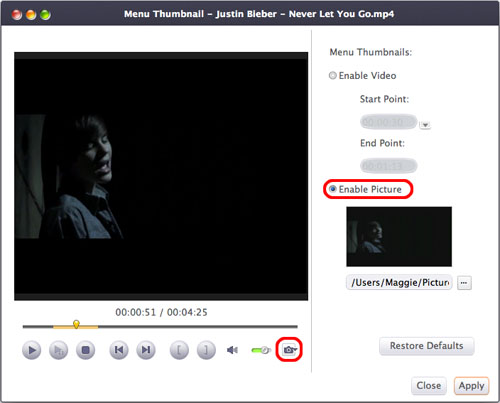Jump to previous frame button
The image size is (500, 403).
click(x=119, y=350)
